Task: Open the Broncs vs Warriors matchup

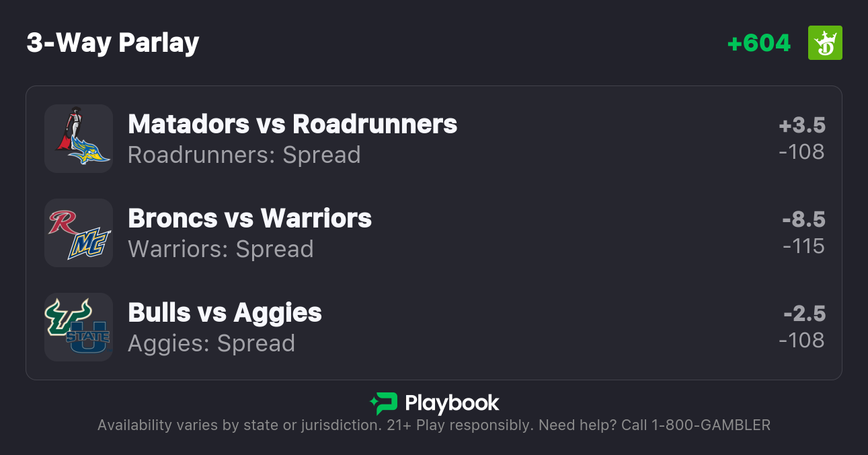Action: click(249, 219)
